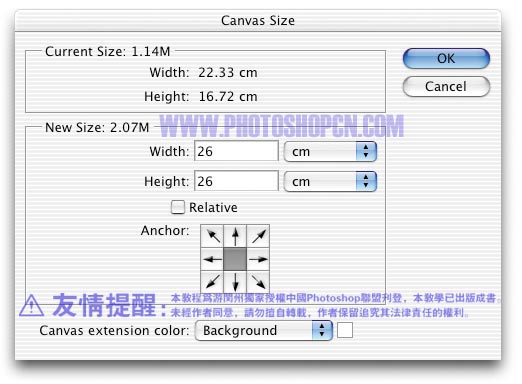Click the Canvas Size title bar
The width and height of the screenshot is (522, 384).
tap(258, 21)
